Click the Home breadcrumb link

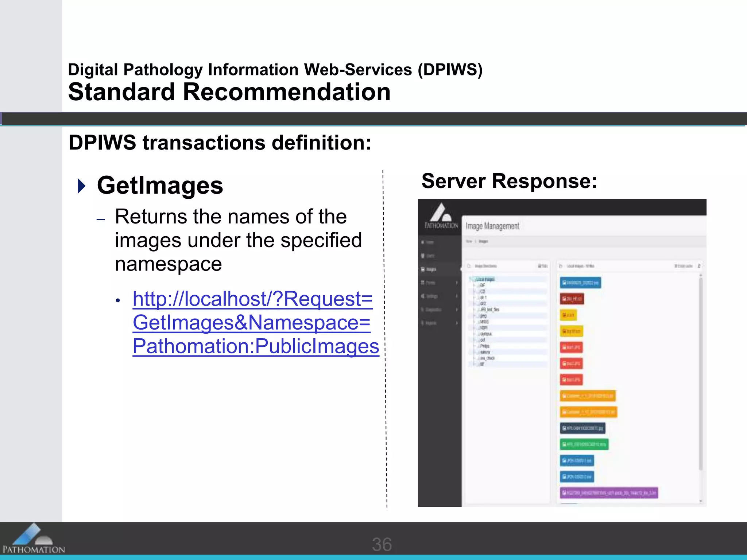(x=469, y=241)
